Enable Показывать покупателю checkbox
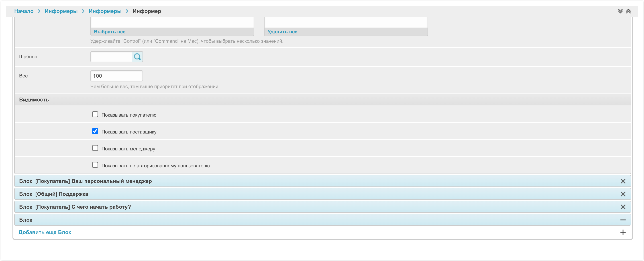 click(x=95, y=114)
